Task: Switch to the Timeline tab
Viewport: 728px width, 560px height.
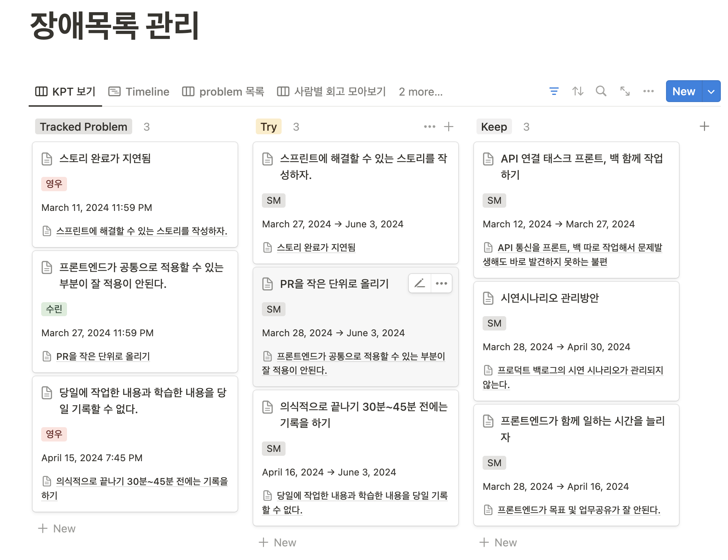Action: click(x=139, y=92)
